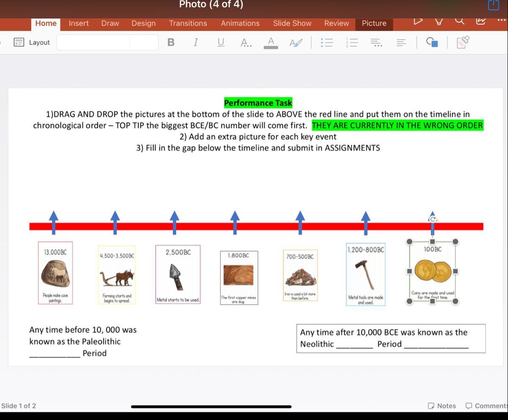Screen dimensions: 508x420
Task: Switch to the Transitions tab
Action: [188, 23]
